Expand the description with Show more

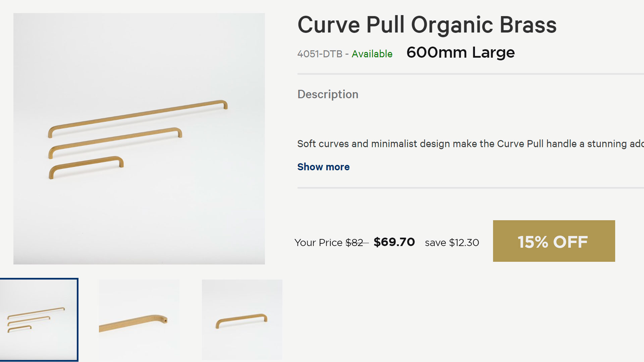(x=323, y=167)
